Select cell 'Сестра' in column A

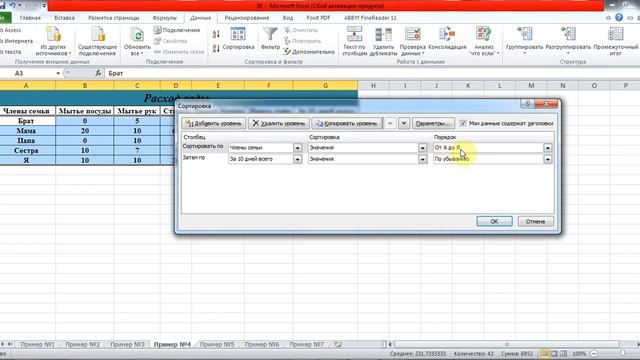tap(26, 150)
